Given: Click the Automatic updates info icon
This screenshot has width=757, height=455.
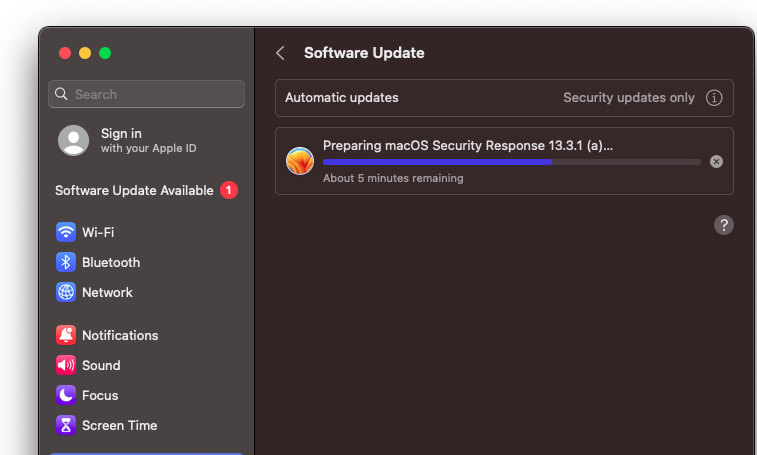Looking at the screenshot, I should (714, 98).
